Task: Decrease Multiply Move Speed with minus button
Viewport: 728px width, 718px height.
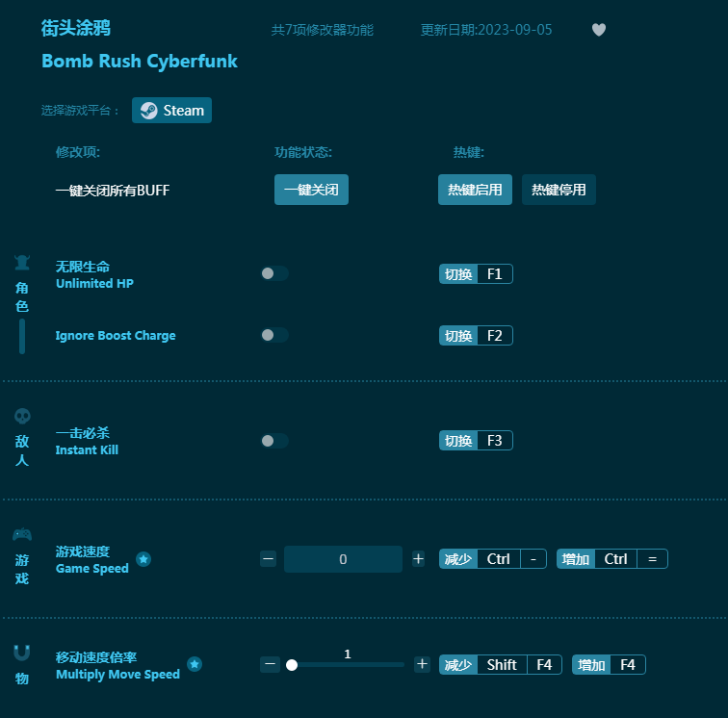Action: click(270, 664)
